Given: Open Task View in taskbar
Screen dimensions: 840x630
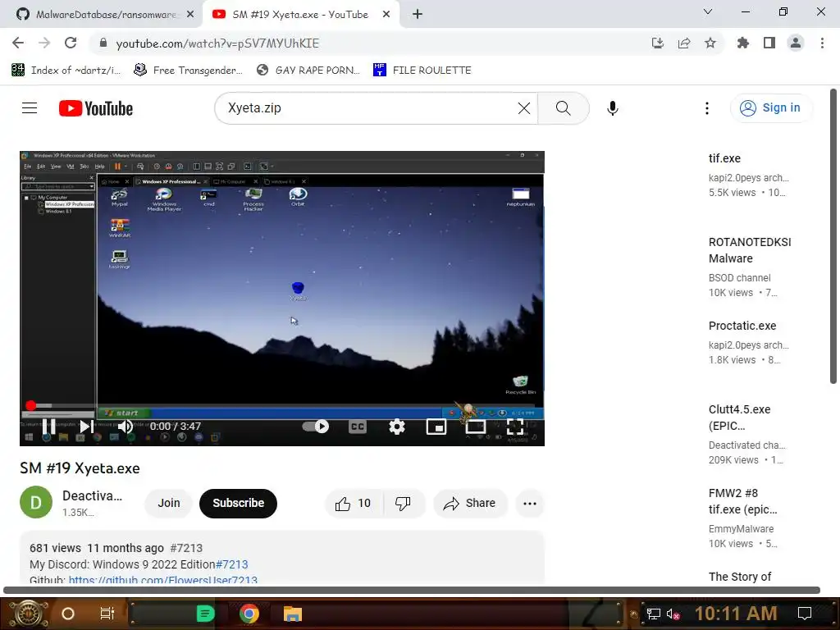Looking at the screenshot, I should 107,614.
